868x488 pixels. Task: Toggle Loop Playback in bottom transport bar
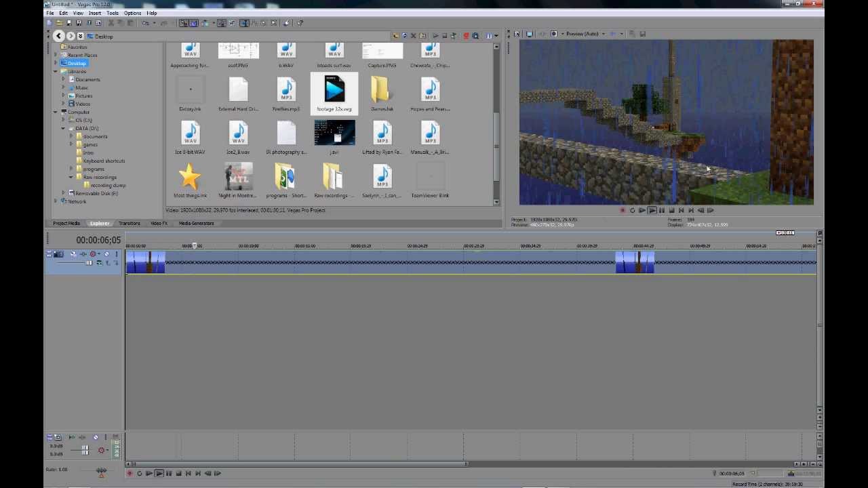pos(139,473)
